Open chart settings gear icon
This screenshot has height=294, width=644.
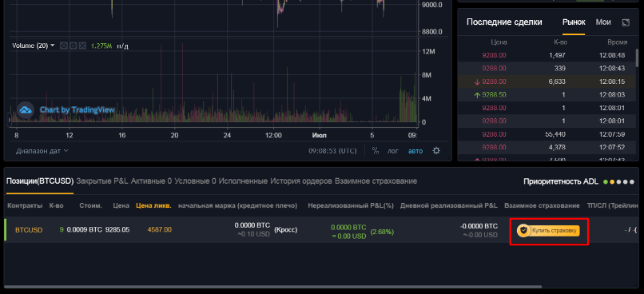436,151
